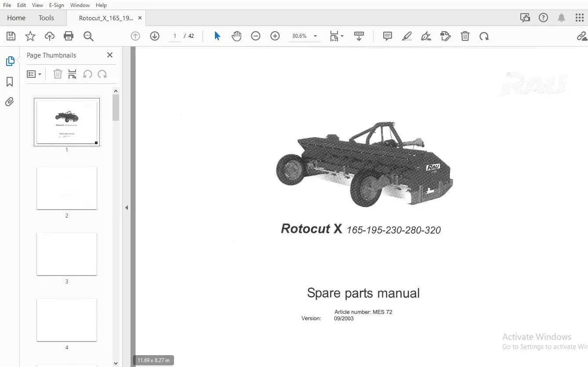The height and width of the screenshot is (367, 588).
Task: Select the Highlight text pen tool
Action: coord(407,36)
